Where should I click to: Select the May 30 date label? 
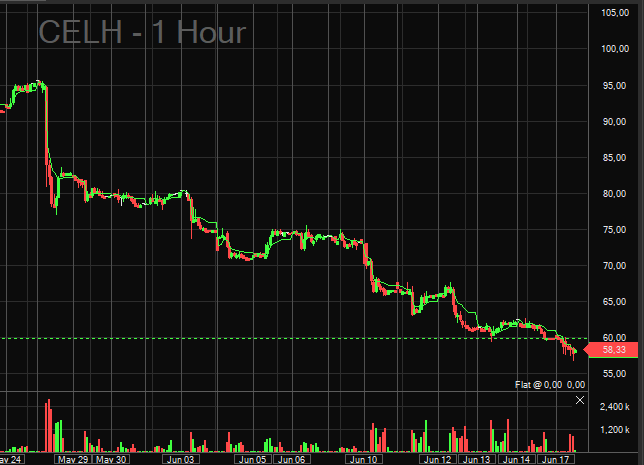[x=111, y=460]
